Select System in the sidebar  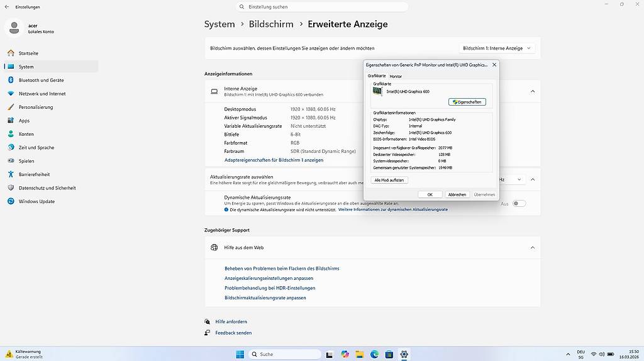[51, 67]
